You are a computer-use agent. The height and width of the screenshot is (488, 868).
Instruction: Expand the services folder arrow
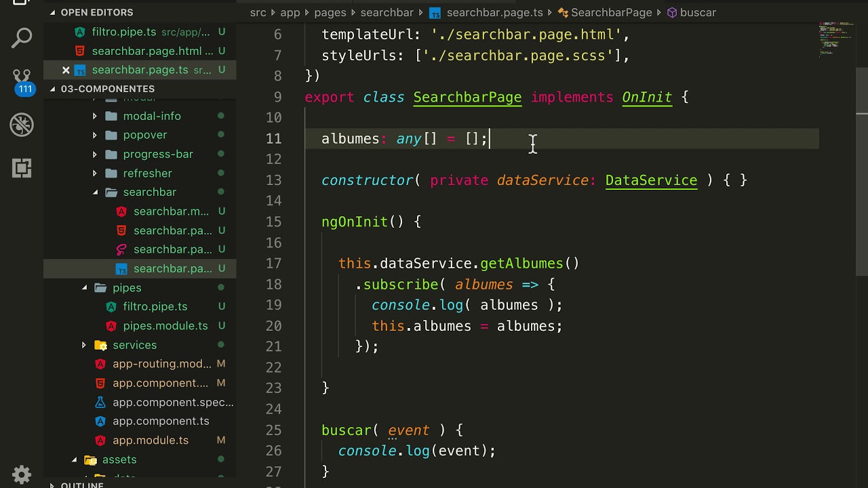pos(84,345)
